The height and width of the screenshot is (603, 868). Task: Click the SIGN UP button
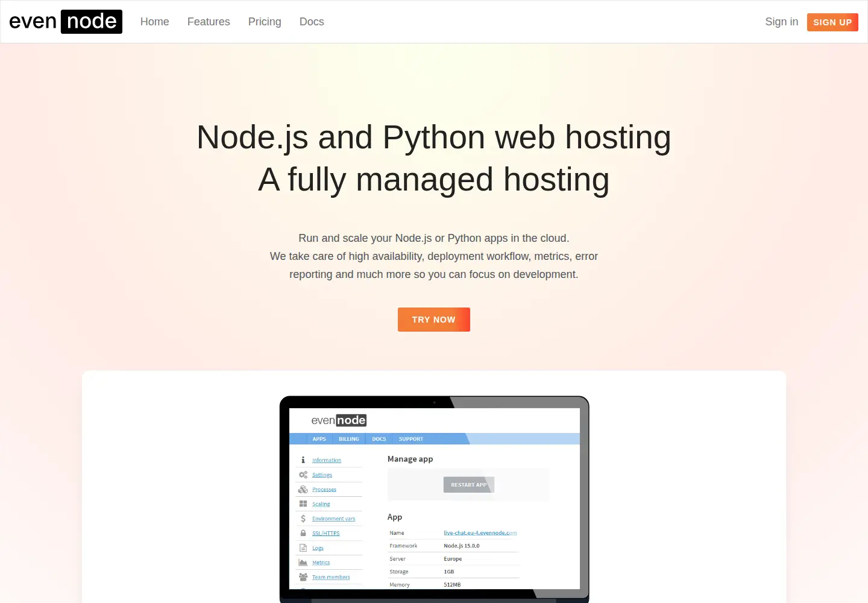[x=832, y=22]
